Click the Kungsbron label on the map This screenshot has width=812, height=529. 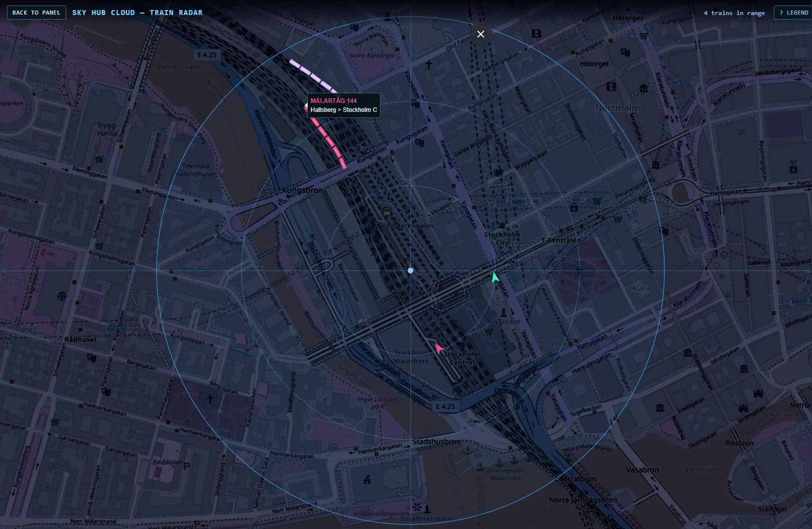302,190
